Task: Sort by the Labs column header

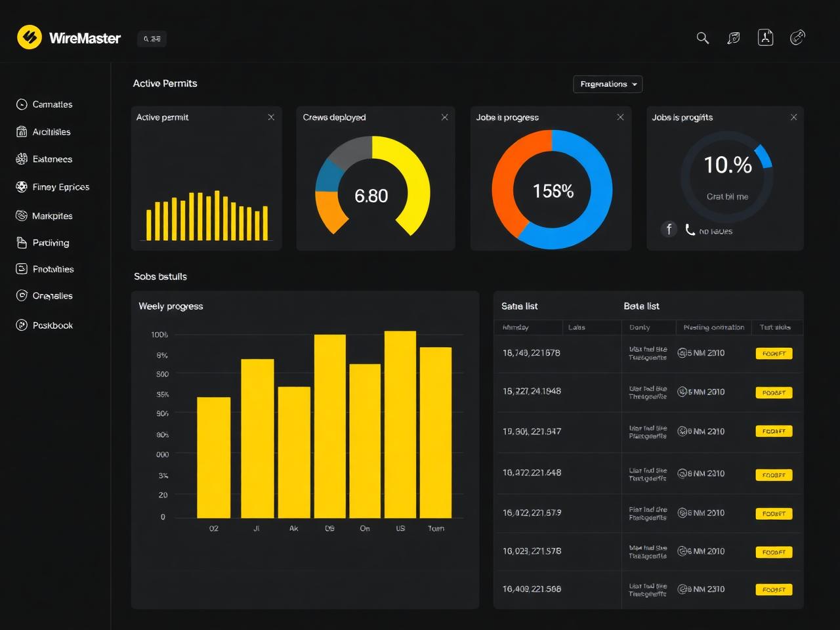Action: 577,327
